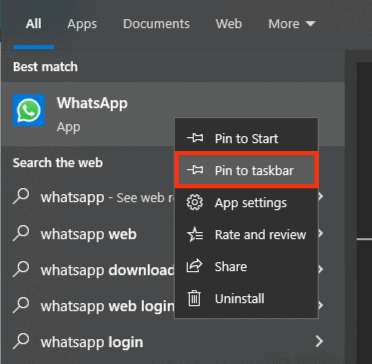Image resolution: width=372 pixels, height=364 pixels.
Task: Switch to the Documents tab
Action: tap(156, 24)
